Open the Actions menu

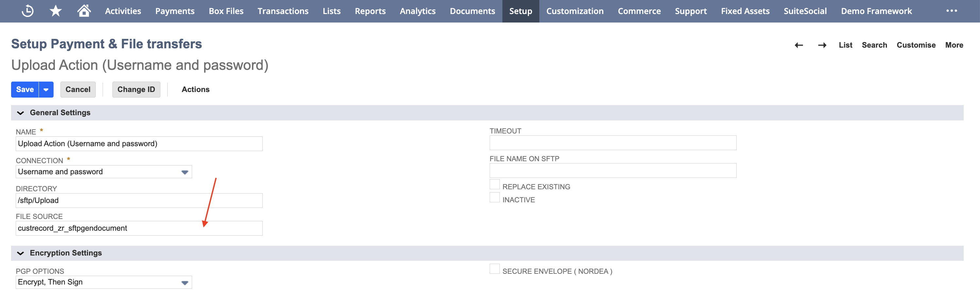(x=196, y=90)
